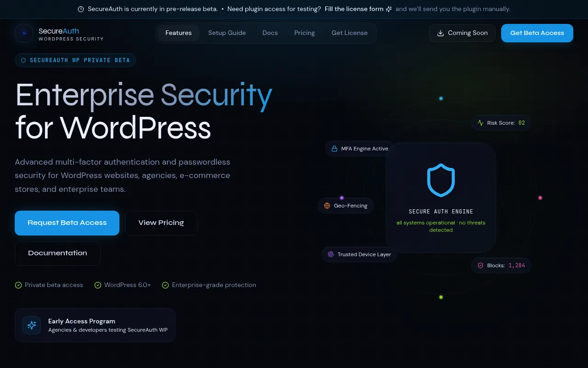Click the SECURE AUTH ENGINE label
The width and height of the screenshot is (588, 368).
click(x=441, y=212)
